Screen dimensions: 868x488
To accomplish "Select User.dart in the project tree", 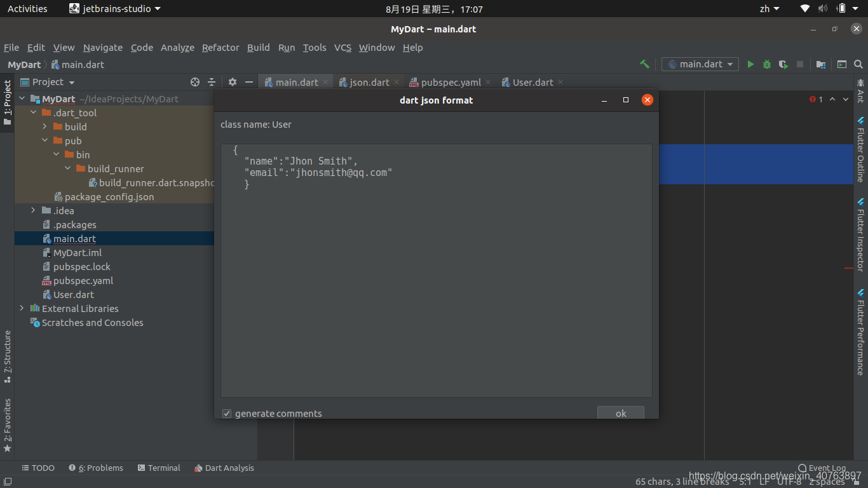I will tap(73, 295).
